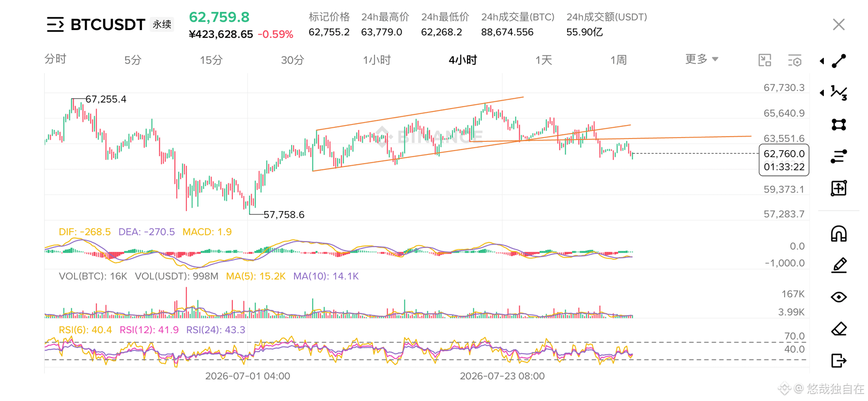The height and width of the screenshot is (401, 868).
Task: Tap the 24h volume 88,674.556
Action: point(507,32)
